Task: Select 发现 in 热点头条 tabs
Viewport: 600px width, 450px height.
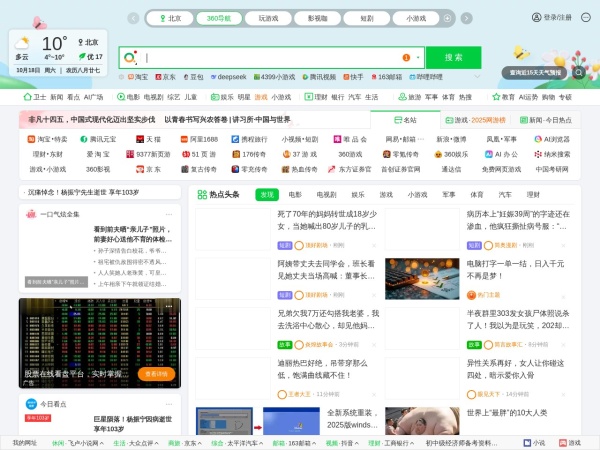Action: (267, 195)
